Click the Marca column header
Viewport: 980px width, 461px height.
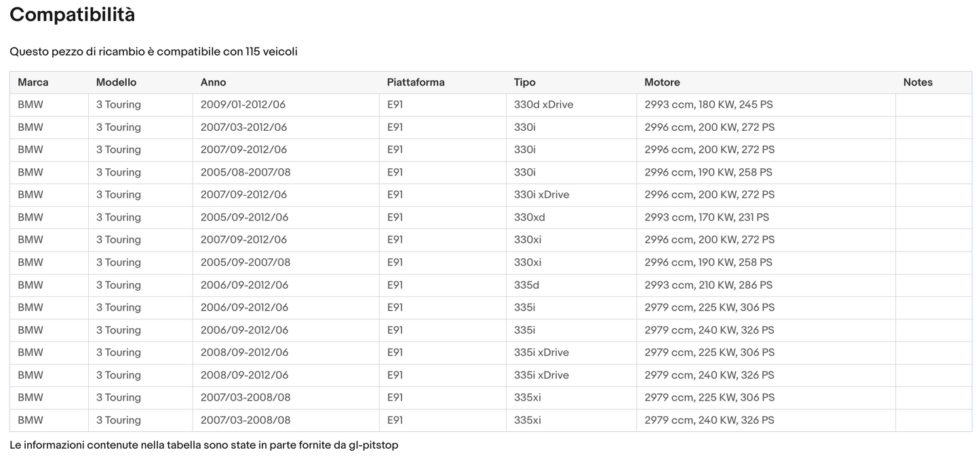point(33,82)
